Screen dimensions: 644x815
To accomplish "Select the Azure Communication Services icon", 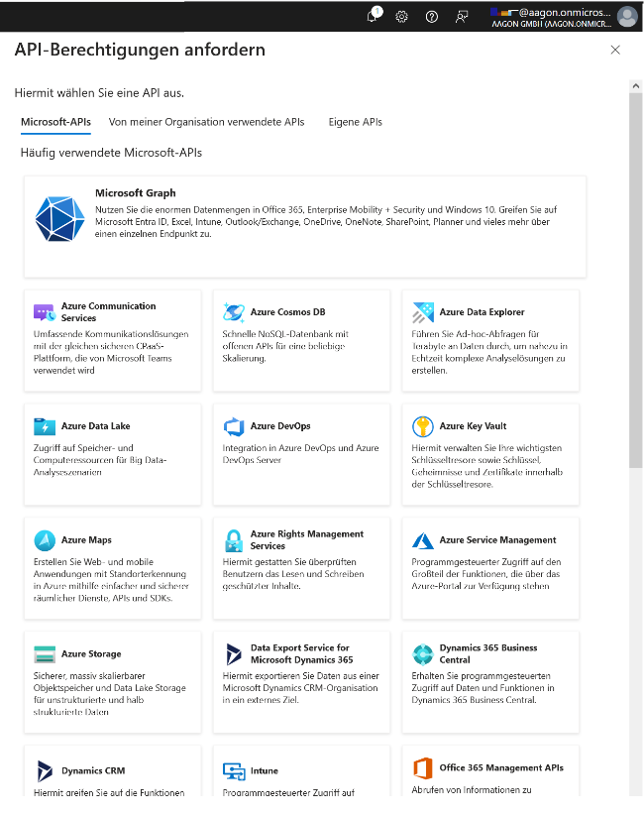I will 45,312.
